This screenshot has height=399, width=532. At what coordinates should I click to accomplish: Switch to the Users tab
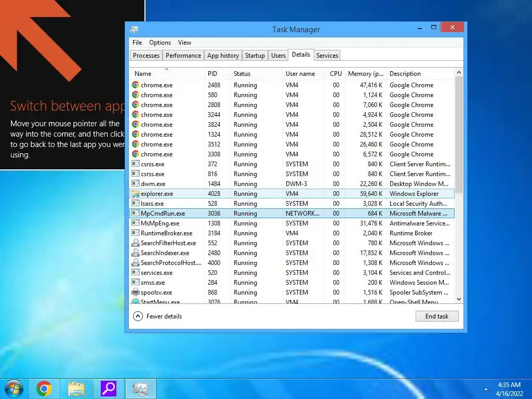[278, 55]
